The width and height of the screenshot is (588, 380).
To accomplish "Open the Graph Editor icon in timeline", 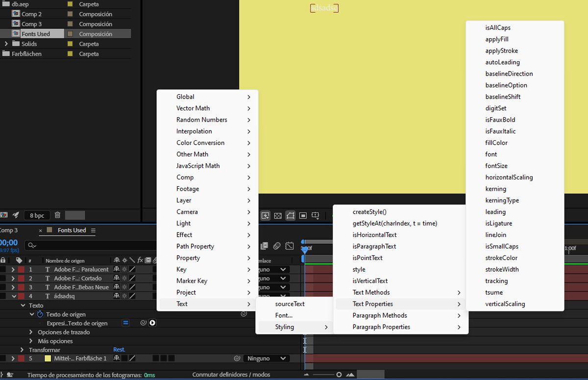I will [x=290, y=246].
